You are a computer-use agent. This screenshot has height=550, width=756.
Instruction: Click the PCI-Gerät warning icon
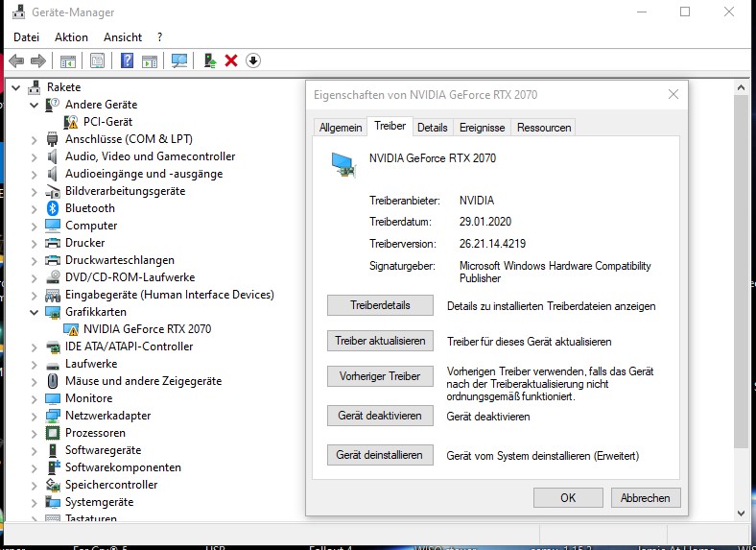click(71, 122)
